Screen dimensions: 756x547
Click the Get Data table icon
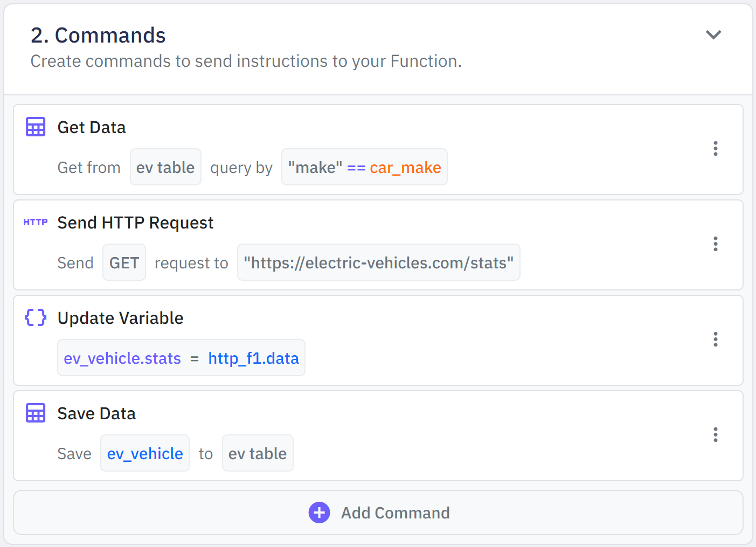tap(36, 127)
